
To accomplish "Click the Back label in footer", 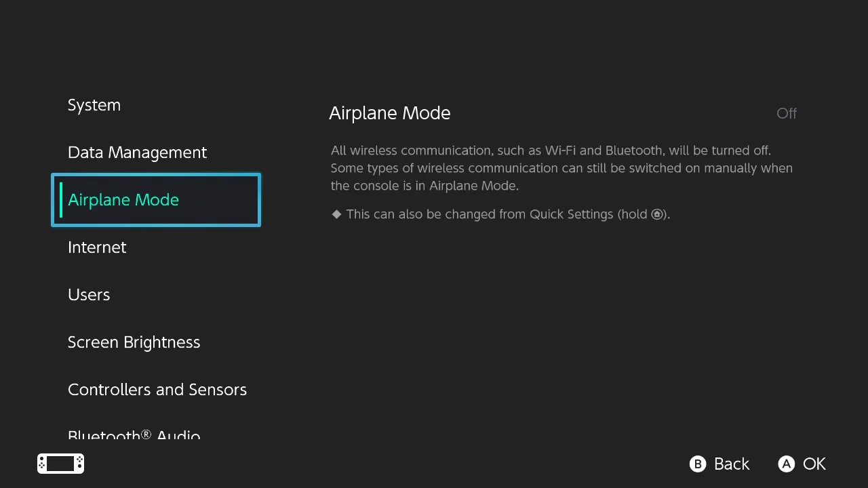I will (x=731, y=464).
